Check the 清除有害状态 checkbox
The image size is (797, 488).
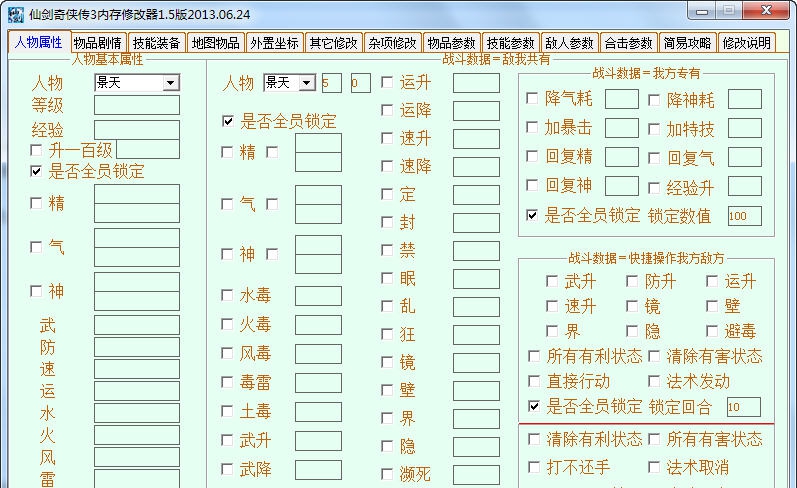point(654,356)
